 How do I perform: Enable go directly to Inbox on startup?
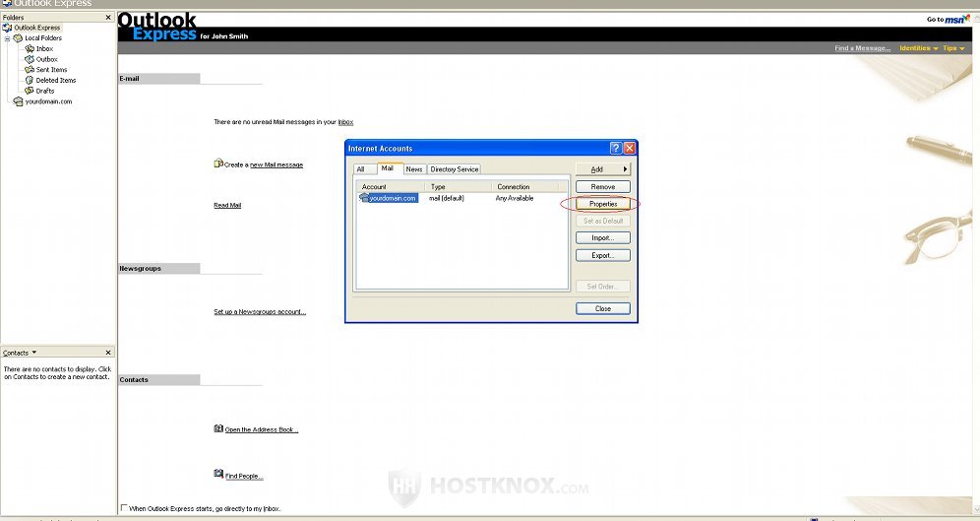(x=124, y=508)
